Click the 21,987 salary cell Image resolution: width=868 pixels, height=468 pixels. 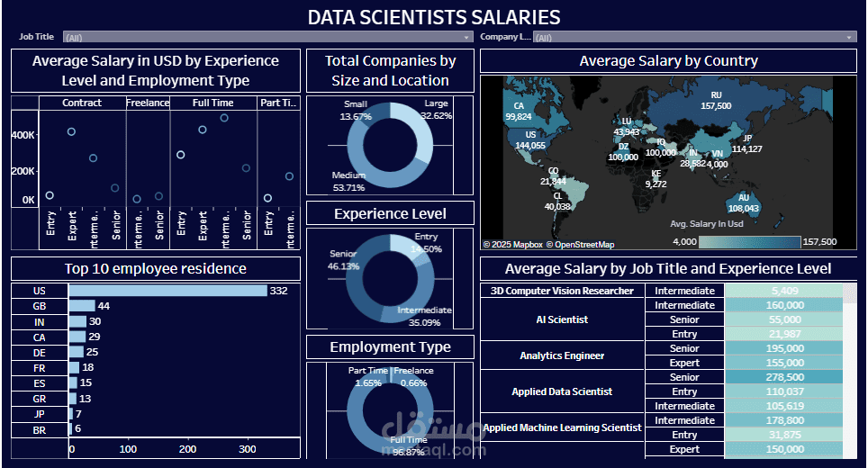(x=784, y=334)
